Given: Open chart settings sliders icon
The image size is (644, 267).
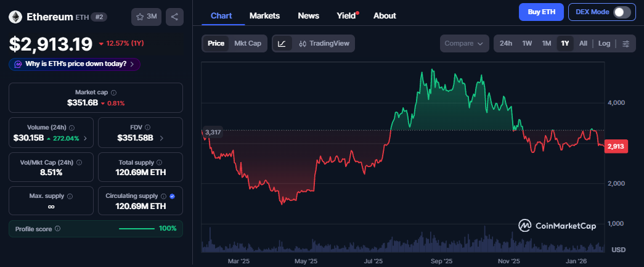Looking at the screenshot, I should [626, 44].
